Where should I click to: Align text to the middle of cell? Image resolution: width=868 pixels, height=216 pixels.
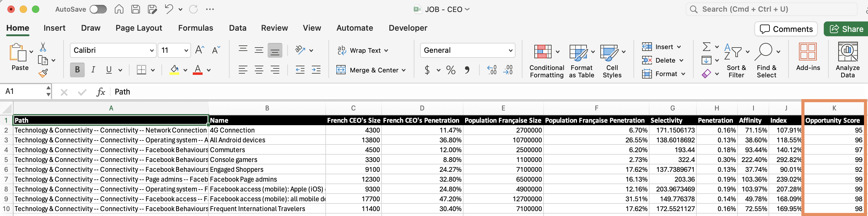(259, 50)
